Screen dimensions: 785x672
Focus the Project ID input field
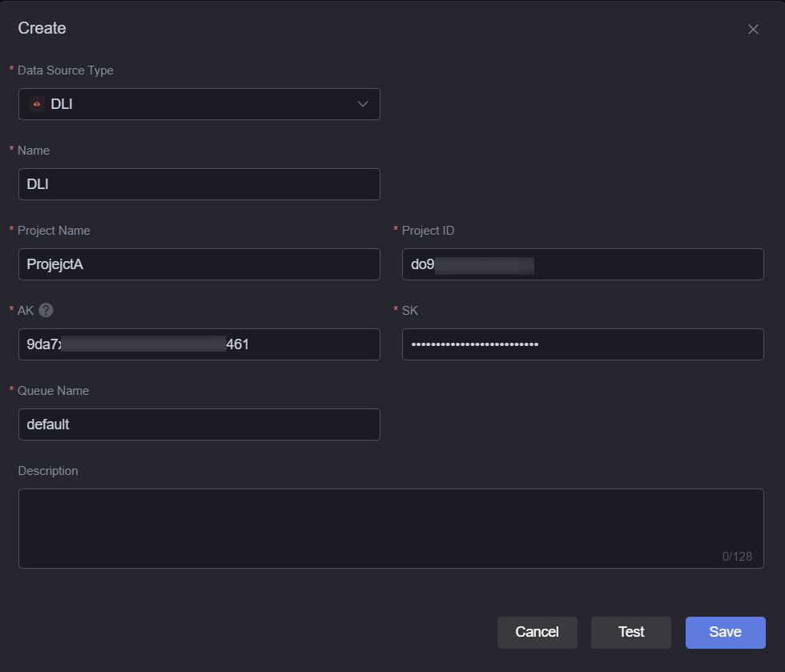(583, 264)
